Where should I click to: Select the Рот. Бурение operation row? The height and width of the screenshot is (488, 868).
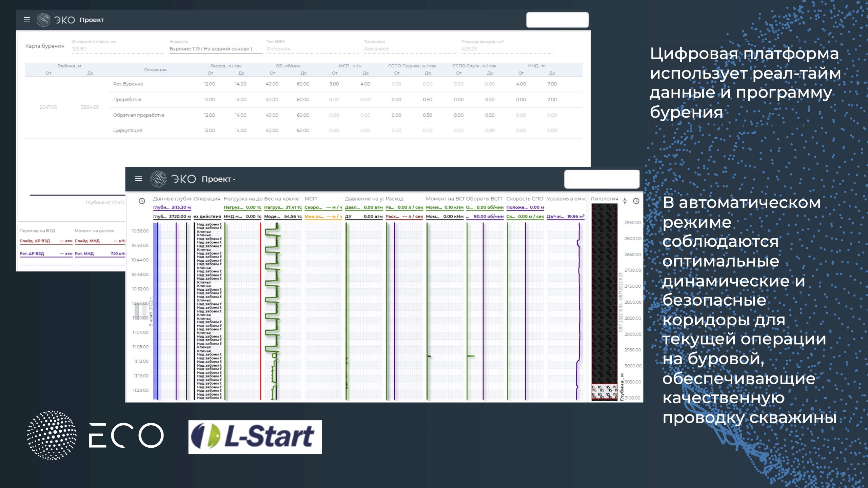tap(128, 84)
